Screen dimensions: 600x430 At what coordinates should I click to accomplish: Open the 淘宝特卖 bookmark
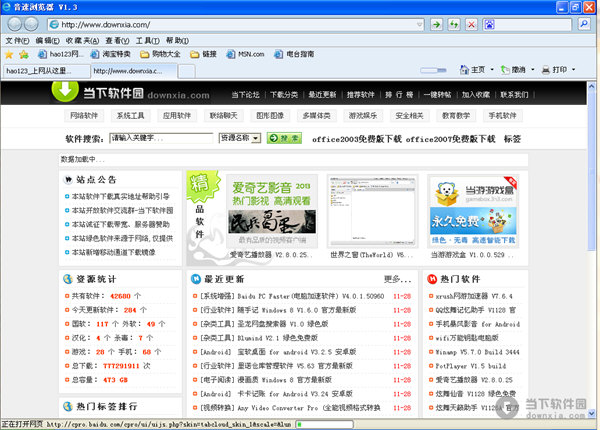pos(110,54)
